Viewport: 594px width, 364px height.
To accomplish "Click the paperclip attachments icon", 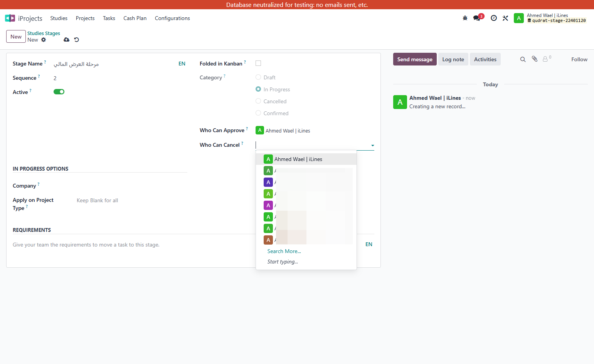I will 535,59.
